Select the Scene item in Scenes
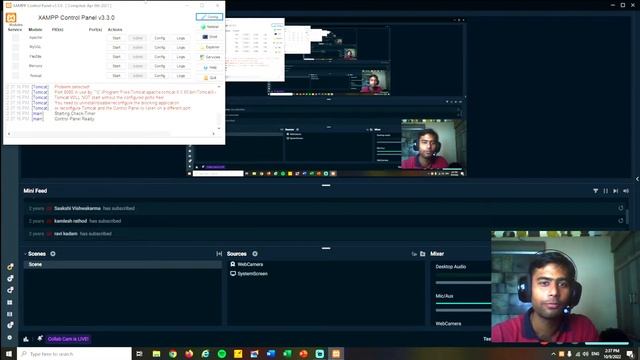Image resolution: width=640 pixels, height=360 pixels. pos(123,264)
